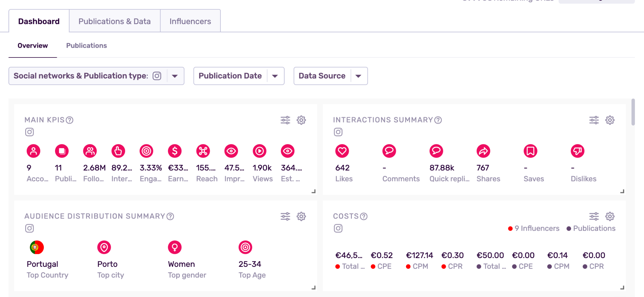The height and width of the screenshot is (297, 644).
Task: Click the Overview sub-tab
Action: 33,46
